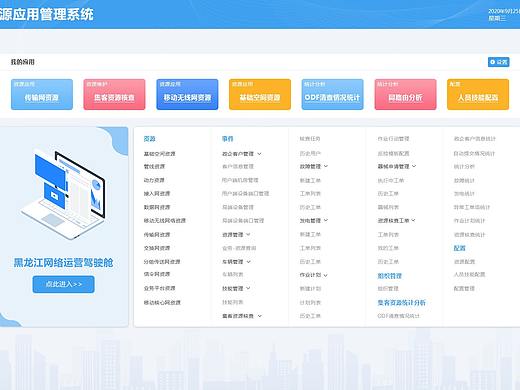Viewport: 520px width, 390px height.
Task: Select the 历史用户 entry
Action: coord(310,154)
